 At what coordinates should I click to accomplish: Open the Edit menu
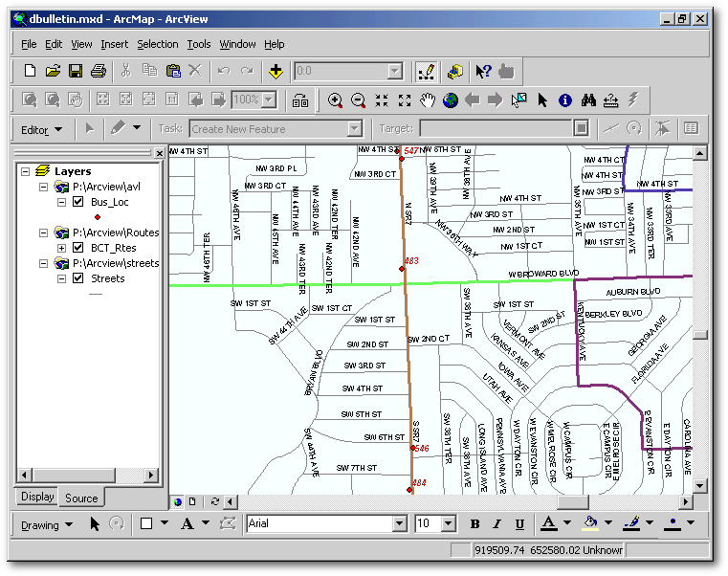tap(54, 44)
